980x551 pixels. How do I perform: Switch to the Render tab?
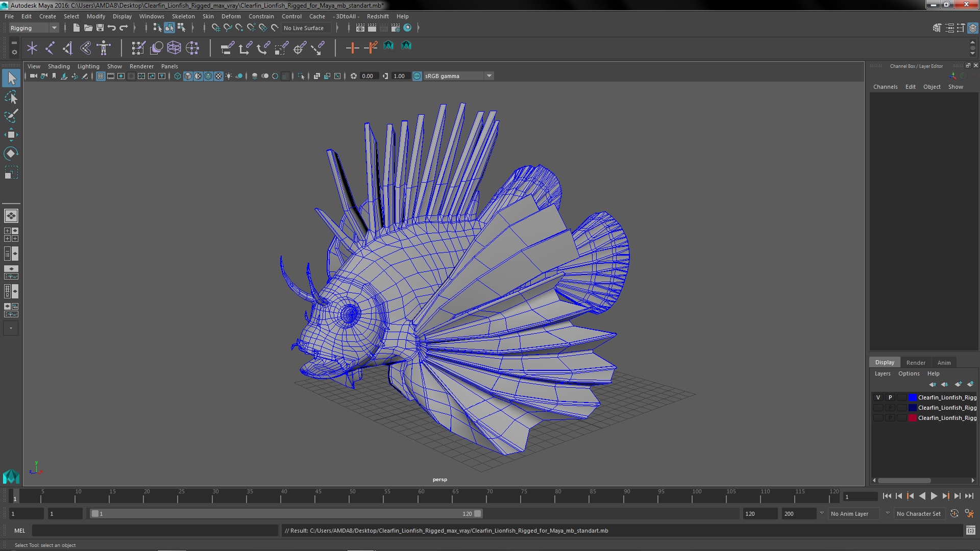[916, 362]
